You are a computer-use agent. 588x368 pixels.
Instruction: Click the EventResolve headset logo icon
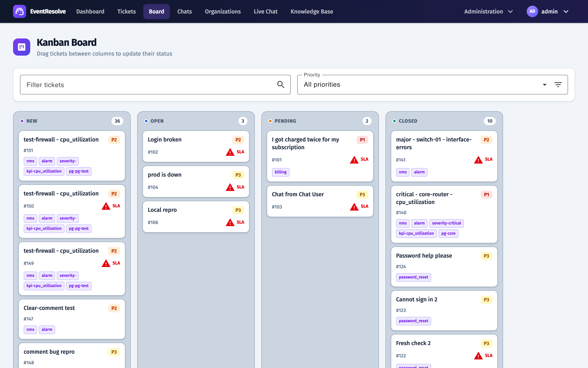point(19,11)
